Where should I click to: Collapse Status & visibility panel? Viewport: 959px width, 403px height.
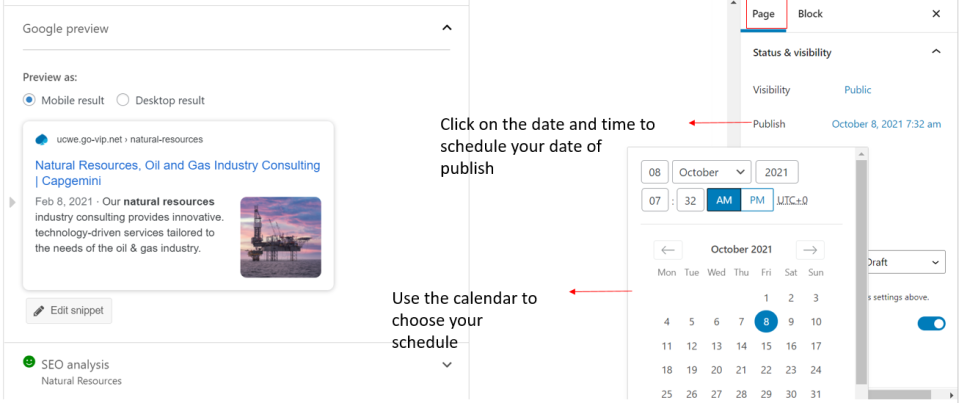[x=936, y=52]
